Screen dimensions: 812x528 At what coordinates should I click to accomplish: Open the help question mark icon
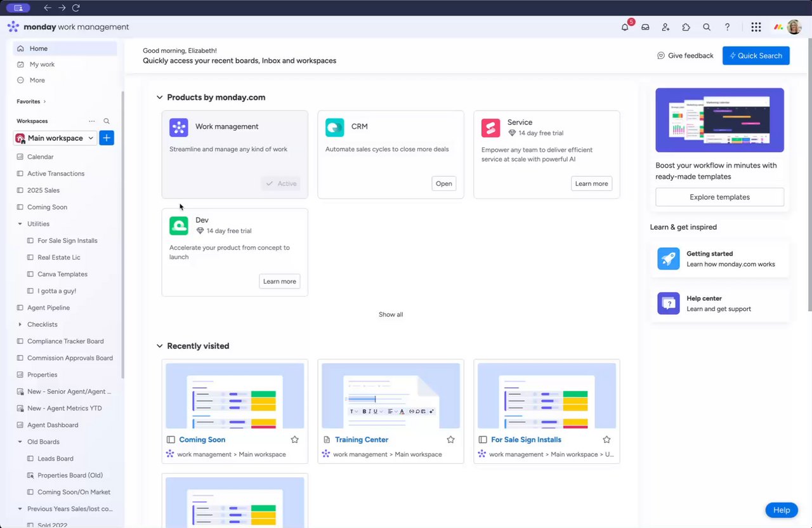pos(727,27)
